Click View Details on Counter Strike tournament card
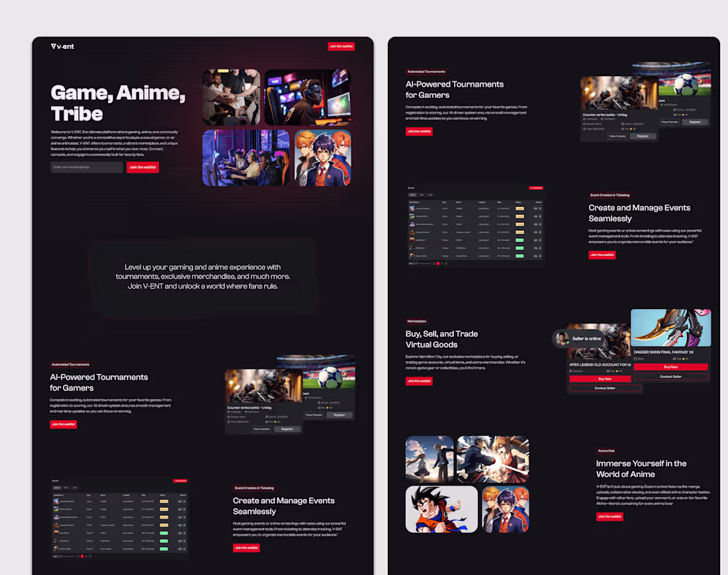 tap(261, 429)
